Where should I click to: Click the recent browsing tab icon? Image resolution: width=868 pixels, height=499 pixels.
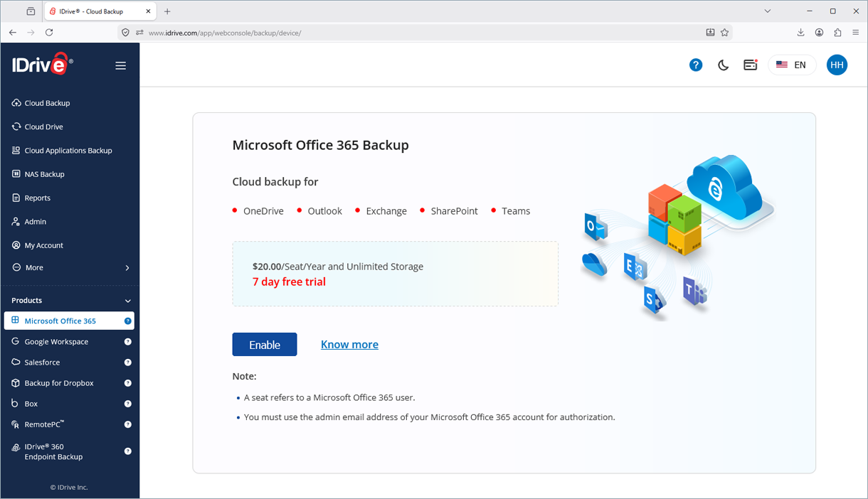31,11
